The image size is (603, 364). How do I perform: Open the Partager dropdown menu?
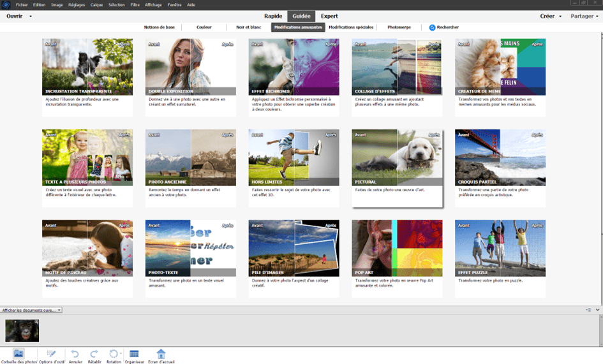[x=584, y=16]
